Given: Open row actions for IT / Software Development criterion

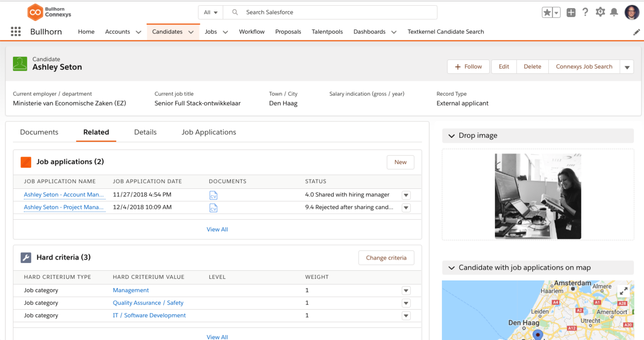Looking at the screenshot, I should point(406,316).
